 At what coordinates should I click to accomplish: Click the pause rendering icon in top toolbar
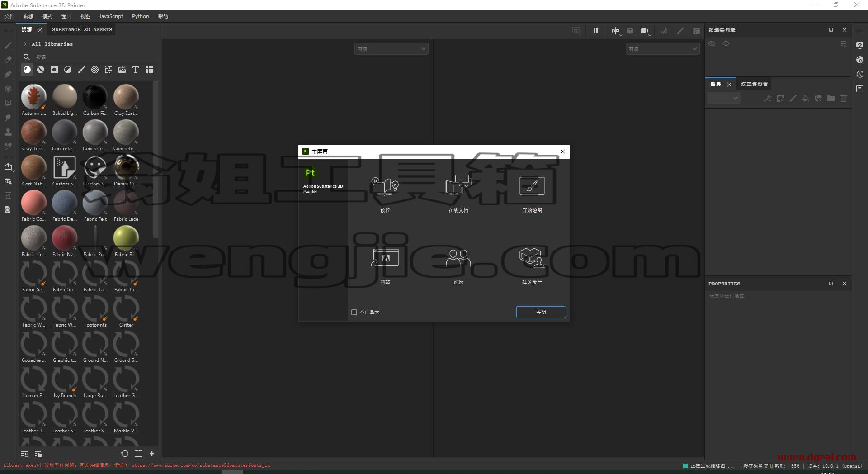[x=596, y=31]
